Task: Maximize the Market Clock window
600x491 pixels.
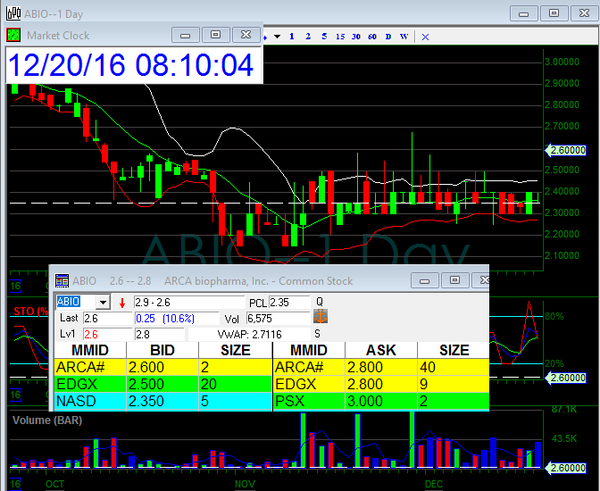Action: 213,34
